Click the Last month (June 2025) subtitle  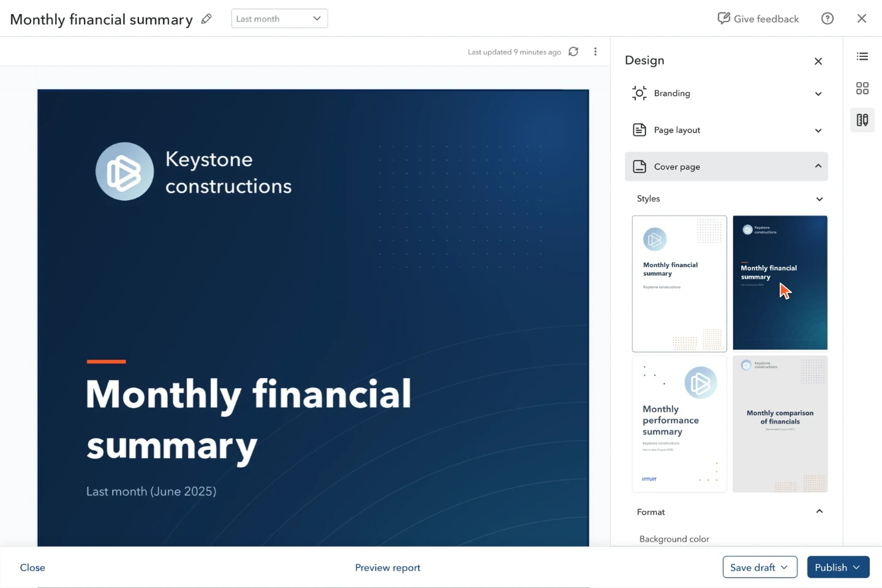151,491
